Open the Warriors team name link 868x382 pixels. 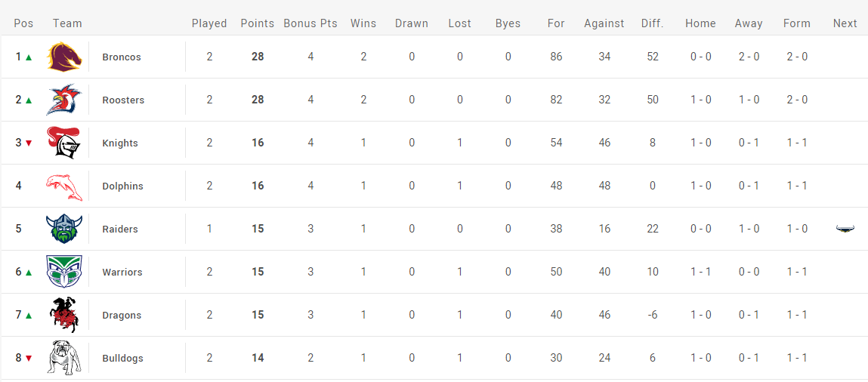coord(122,272)
